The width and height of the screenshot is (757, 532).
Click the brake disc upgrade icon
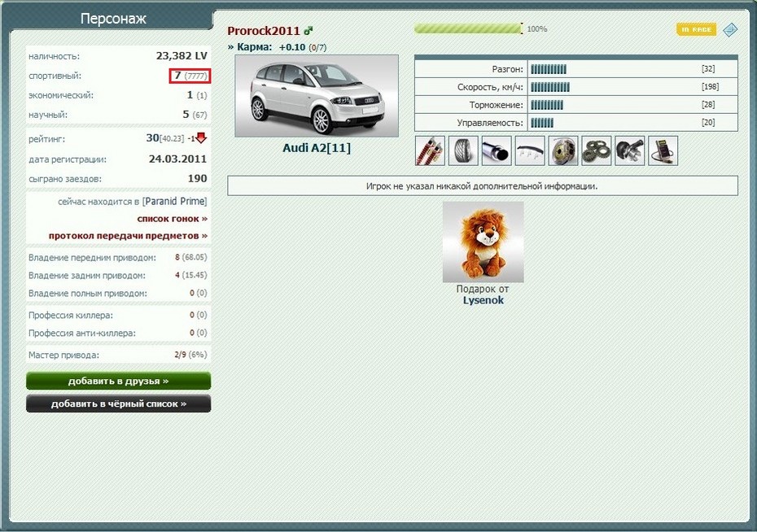coord(563,151)
